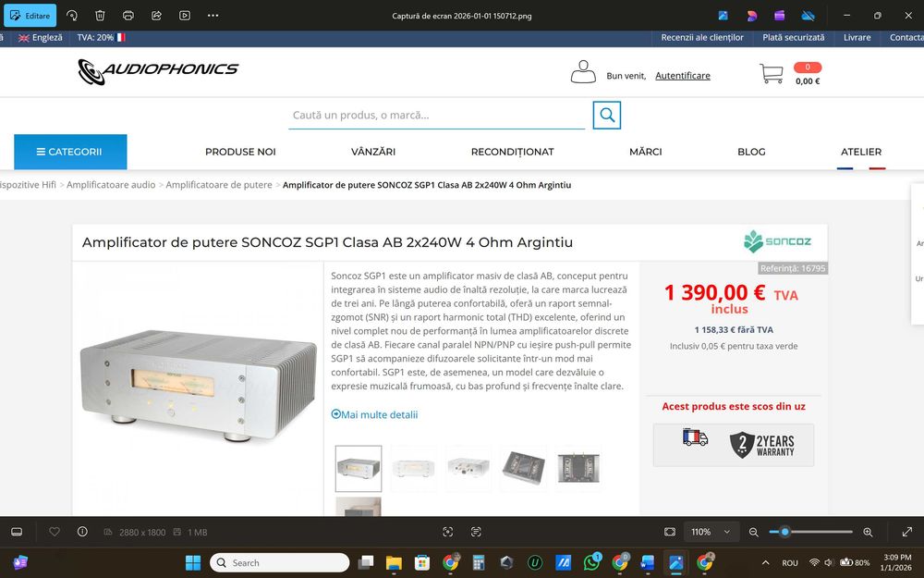924x578 pixels.
Task: Mark image as favorite with heart icon
Action: pos(55,532)
